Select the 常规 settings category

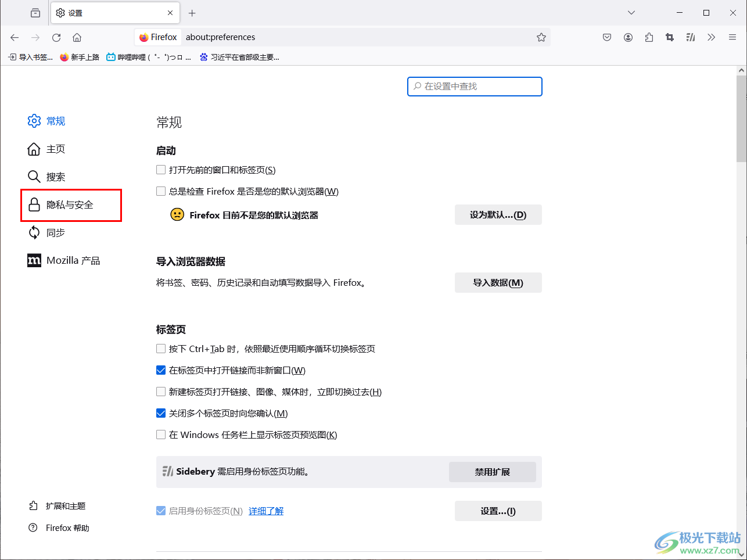click(x=46, y=121)
